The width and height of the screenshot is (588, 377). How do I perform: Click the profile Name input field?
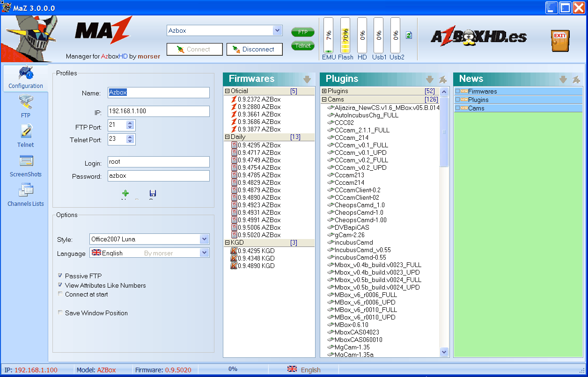[159, 93]
